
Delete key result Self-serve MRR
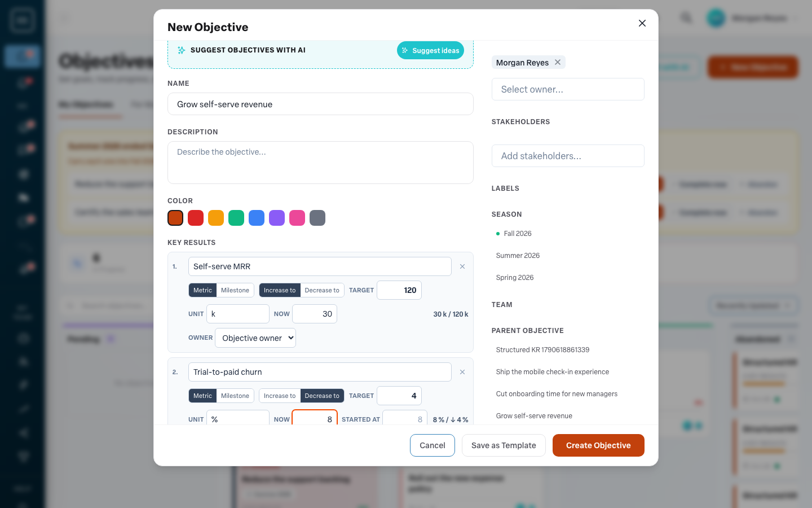[462, 266]
